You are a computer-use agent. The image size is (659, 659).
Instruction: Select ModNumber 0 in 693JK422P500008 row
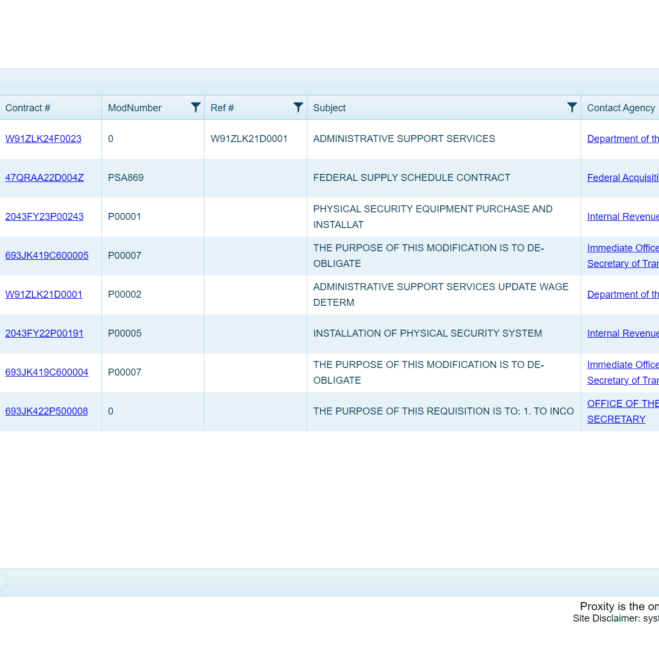[x=111, y=411]
